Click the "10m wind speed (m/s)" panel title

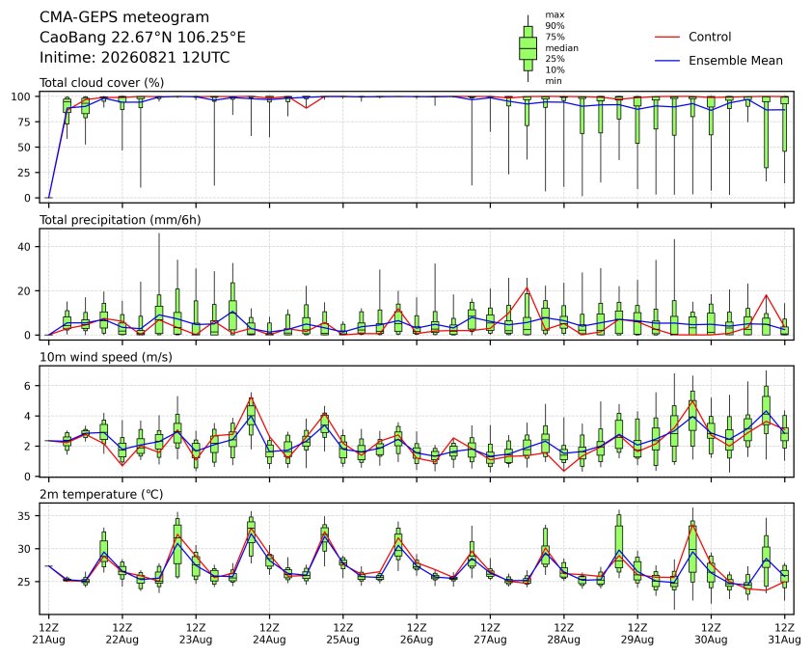pyautogui.click(x=106, y=357)
